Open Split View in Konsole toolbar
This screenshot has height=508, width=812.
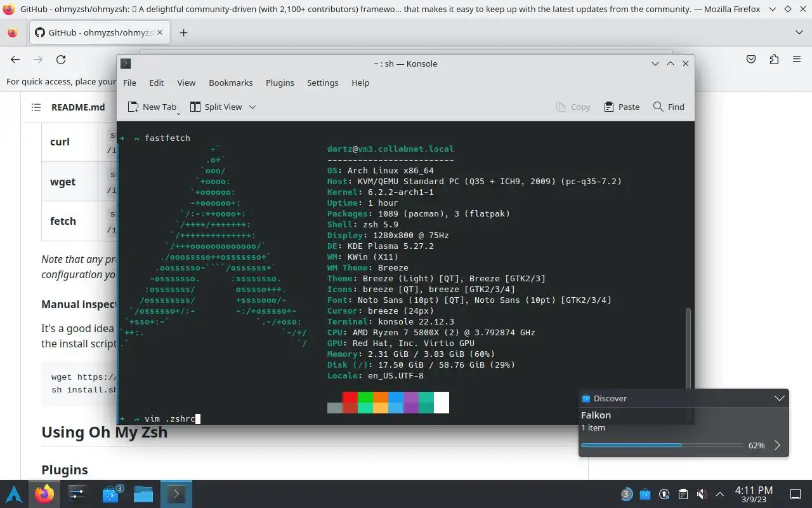click(x=216, y=107)
